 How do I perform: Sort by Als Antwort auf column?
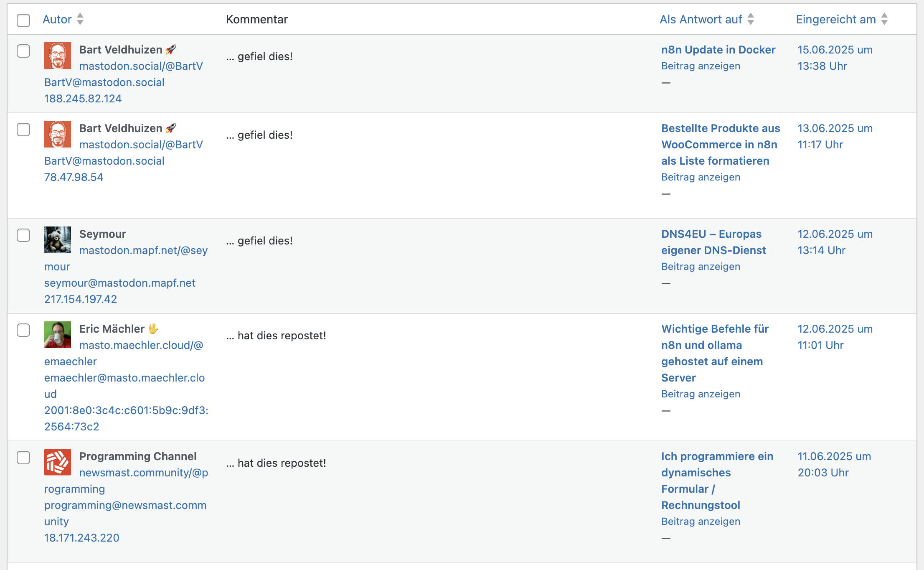[701, 19]
